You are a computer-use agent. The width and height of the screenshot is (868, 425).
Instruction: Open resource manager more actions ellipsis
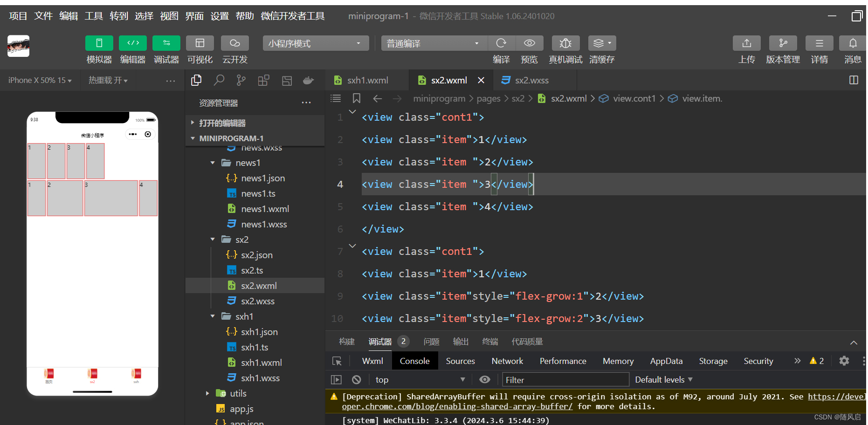pyautogui.click(x=306, y=103)
